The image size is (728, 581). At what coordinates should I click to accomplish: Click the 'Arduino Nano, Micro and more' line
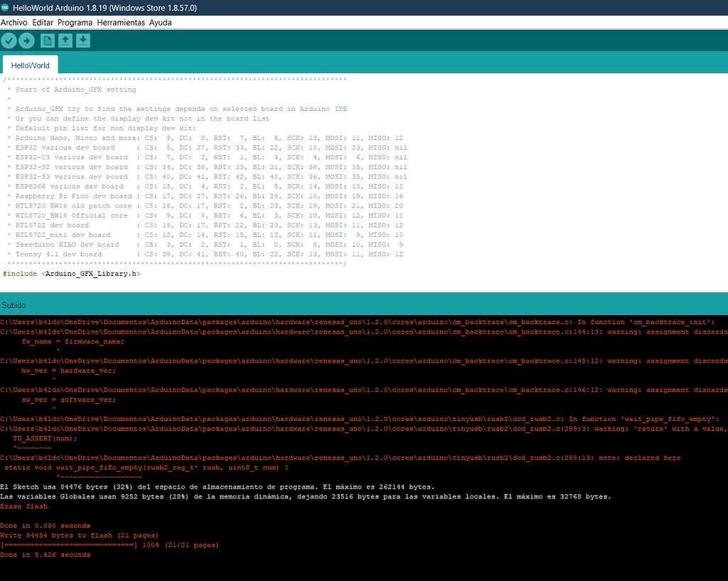[205, 138]
